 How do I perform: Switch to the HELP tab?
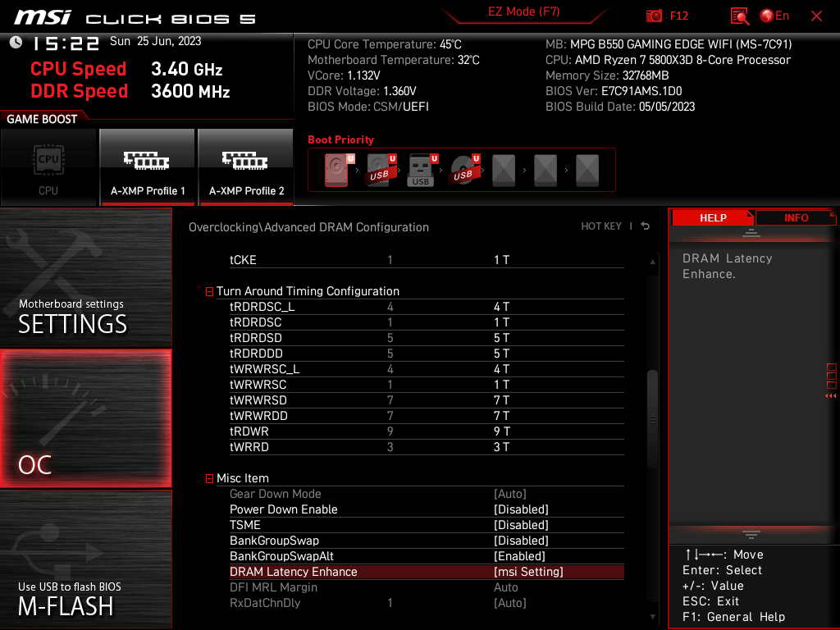click(x=713, y=218)
